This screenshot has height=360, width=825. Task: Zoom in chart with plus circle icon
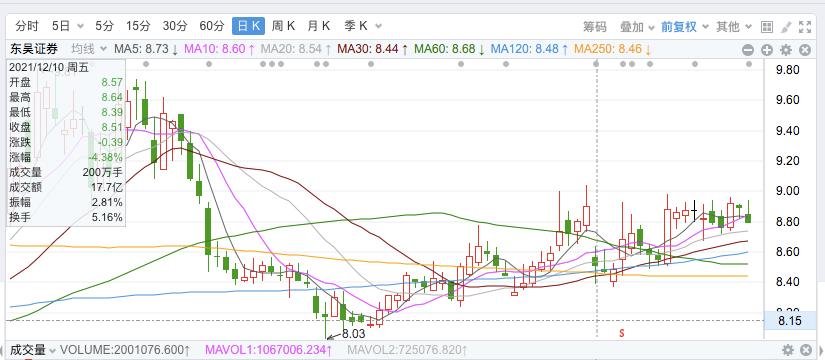767,50
